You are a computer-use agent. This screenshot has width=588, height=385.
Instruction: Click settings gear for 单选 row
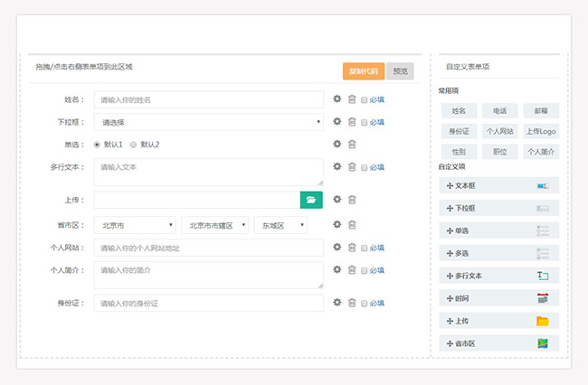(x=337, y=144)
